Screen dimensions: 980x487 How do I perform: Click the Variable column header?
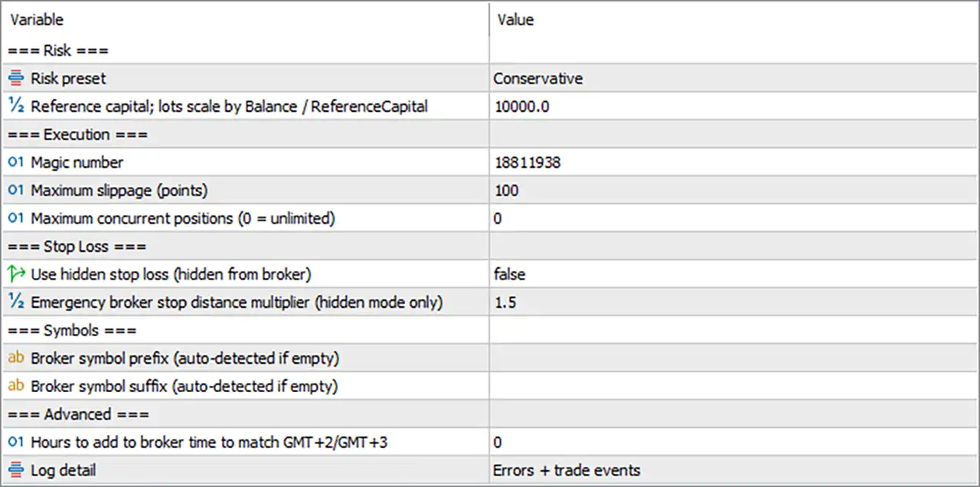pos(245,19)
